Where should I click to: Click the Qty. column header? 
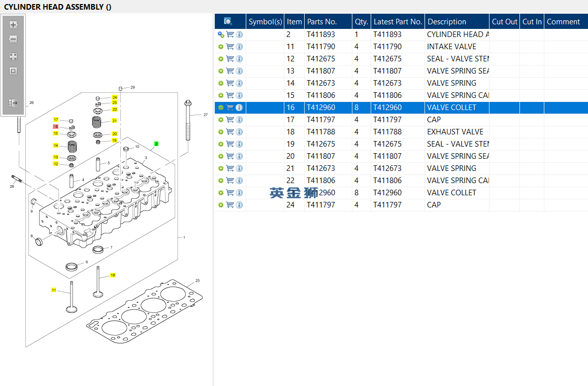(361, 22)
